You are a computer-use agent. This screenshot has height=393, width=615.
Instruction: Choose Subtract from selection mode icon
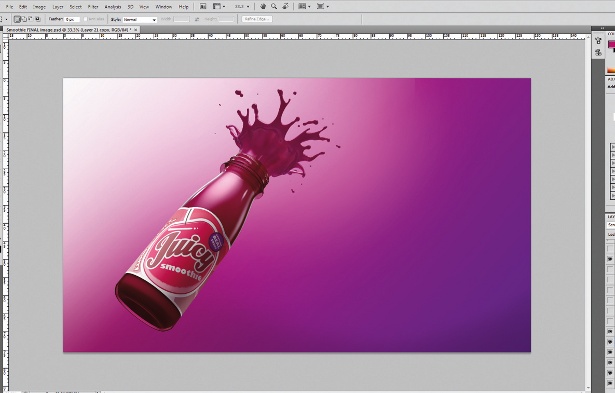tap(31, 19)
